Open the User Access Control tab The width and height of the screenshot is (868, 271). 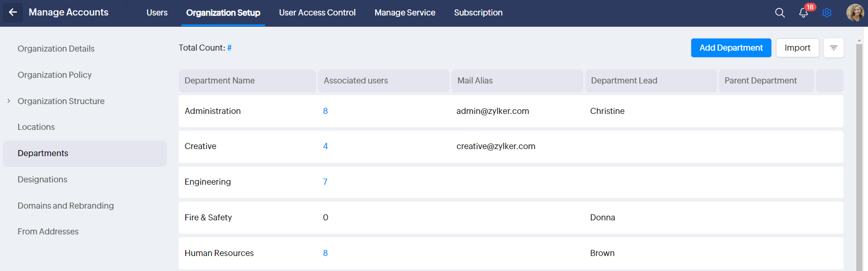(317, 13)
